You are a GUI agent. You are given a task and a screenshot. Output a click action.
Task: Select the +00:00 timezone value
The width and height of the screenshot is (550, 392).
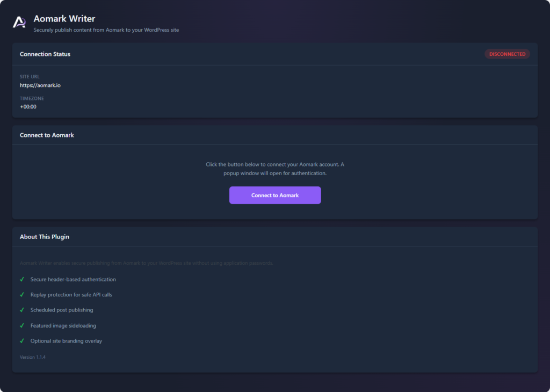coord(28,107)
